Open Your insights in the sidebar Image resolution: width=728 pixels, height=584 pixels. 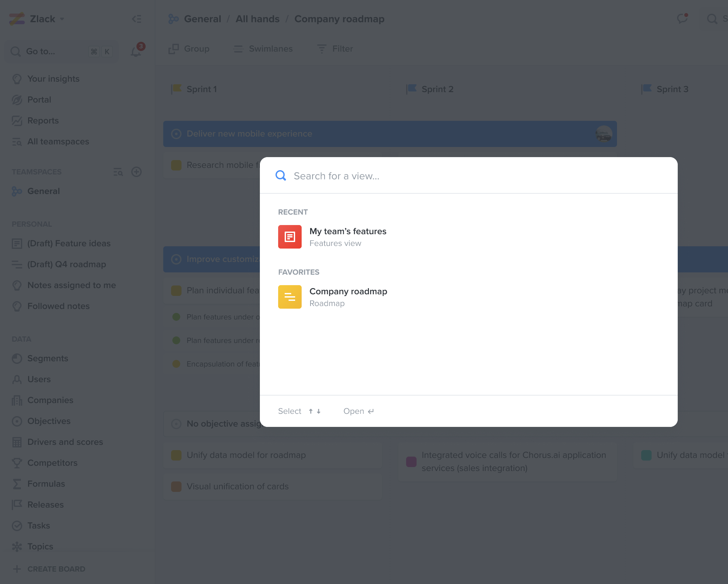click(x=53, y=79)
